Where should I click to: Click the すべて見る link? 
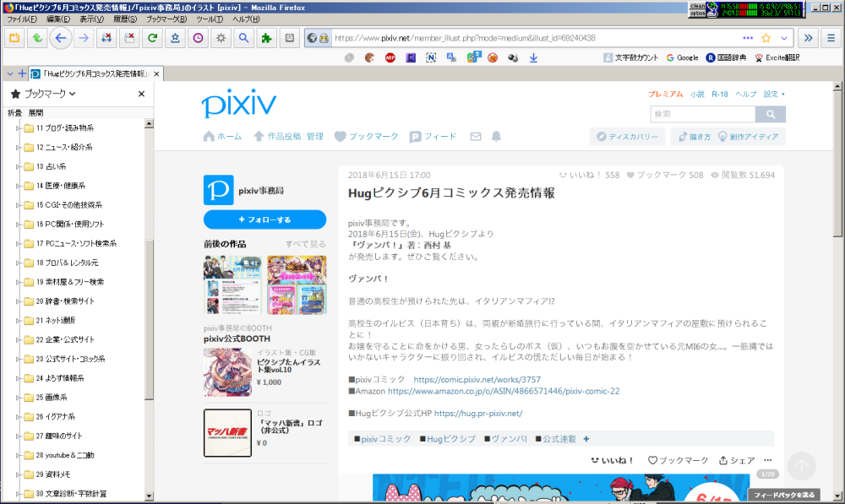pos(306,244)
